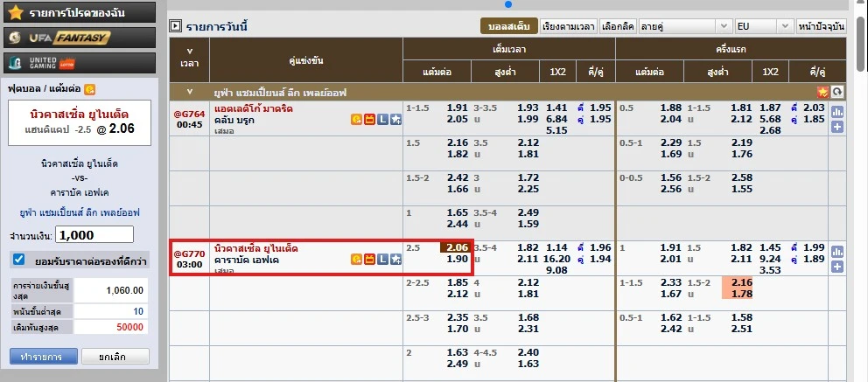Open the EU odds type dropdown
This screenshot has height=382, width=868.
point(763,26)
